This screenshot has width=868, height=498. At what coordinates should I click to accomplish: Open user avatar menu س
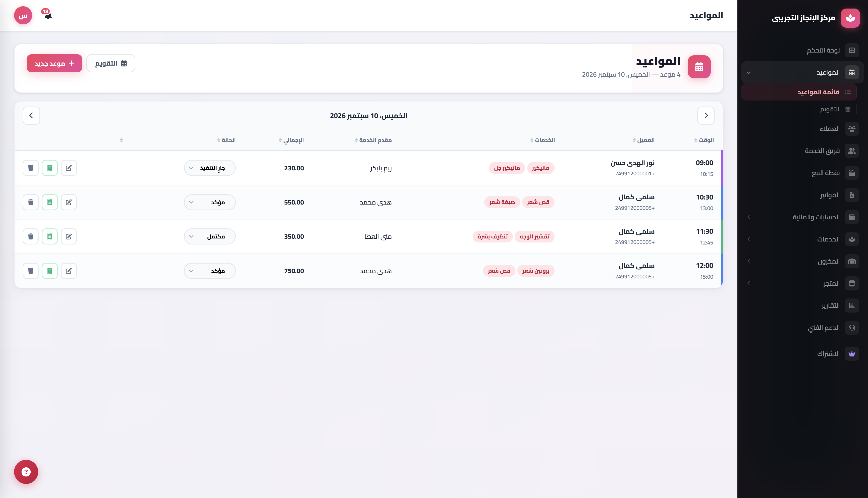(23, 15)
